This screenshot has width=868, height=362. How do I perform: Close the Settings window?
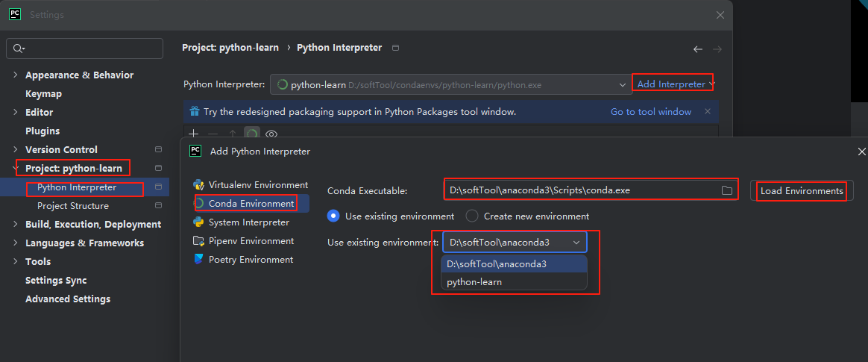point(720,15)
